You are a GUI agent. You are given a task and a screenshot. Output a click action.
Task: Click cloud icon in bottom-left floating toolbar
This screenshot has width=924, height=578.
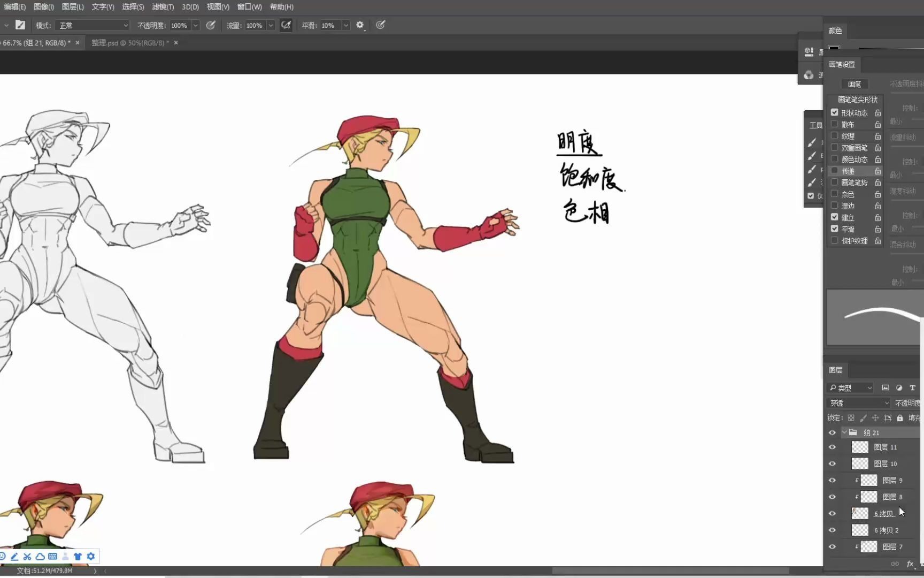[x=40, y=557]
